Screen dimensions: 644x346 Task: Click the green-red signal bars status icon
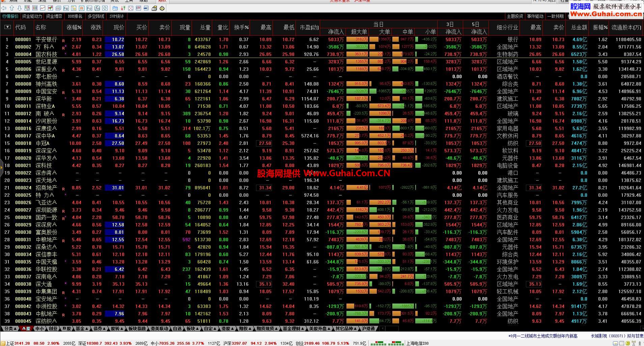tap(387, 343)
